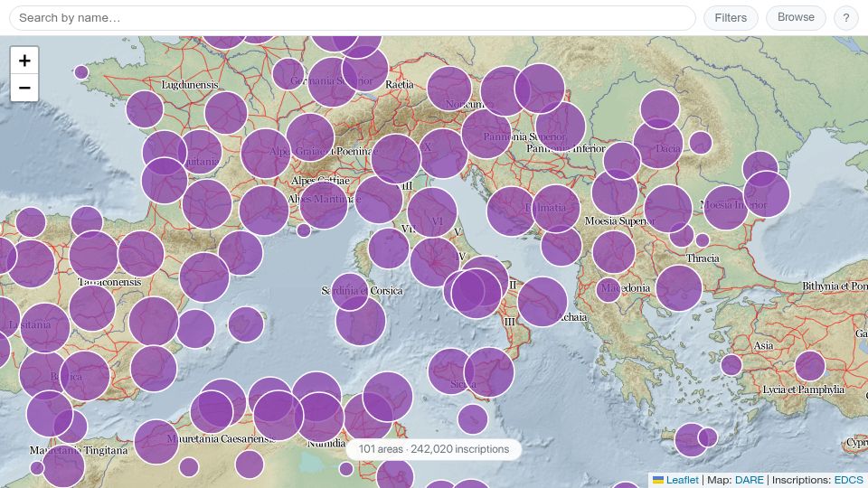
Task: Select the small circle off Brittany coast
Action: [81, 72]
